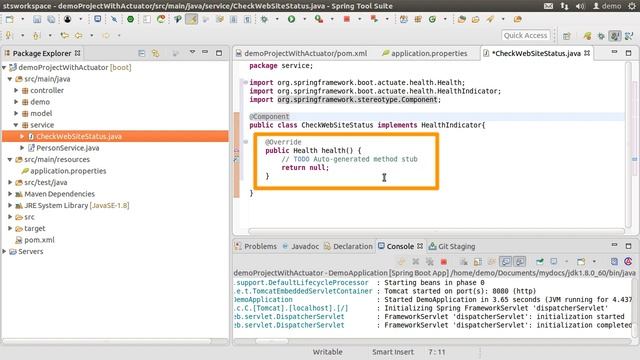Click the Run External Tools icon

click(x=319, y=19)
